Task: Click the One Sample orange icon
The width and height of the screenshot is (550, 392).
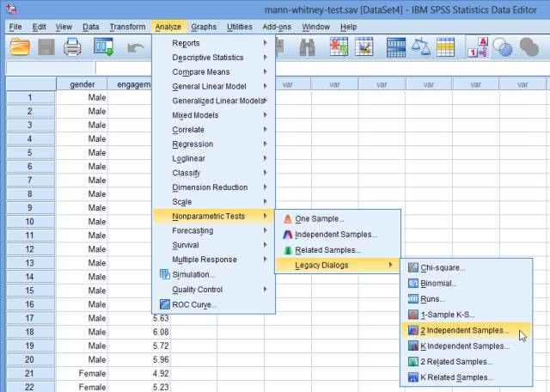Action: (288, 218)
